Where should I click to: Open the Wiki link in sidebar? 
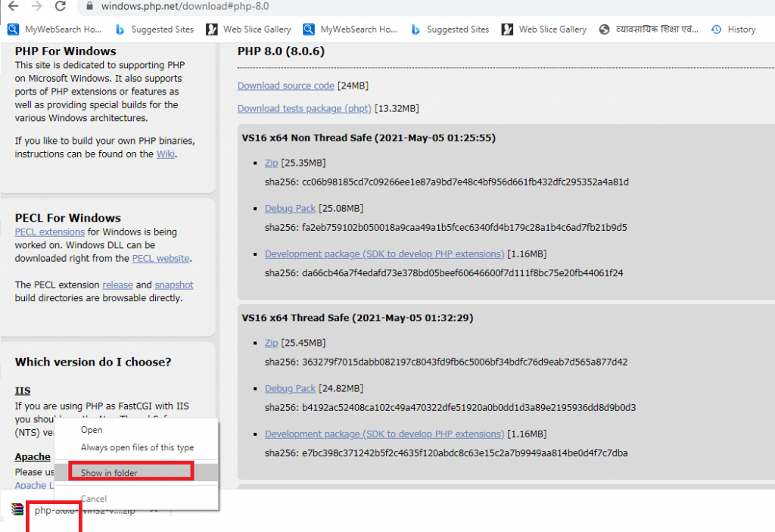165,154
